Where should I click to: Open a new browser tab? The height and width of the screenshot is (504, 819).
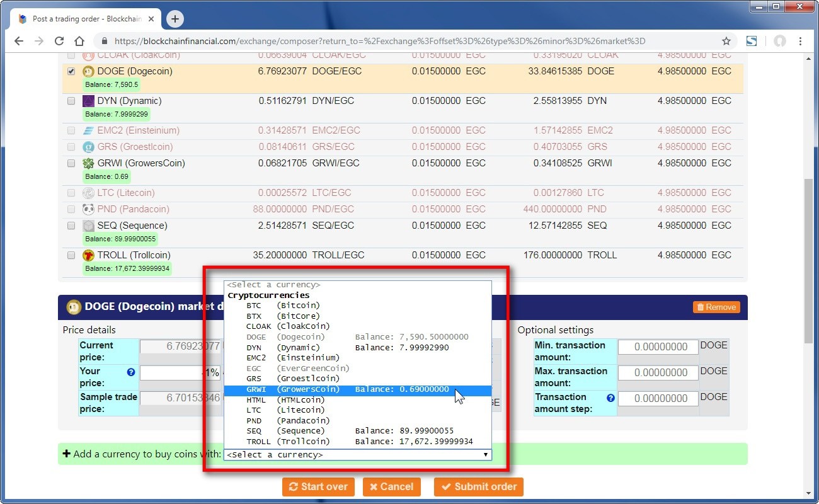point(175,19)
